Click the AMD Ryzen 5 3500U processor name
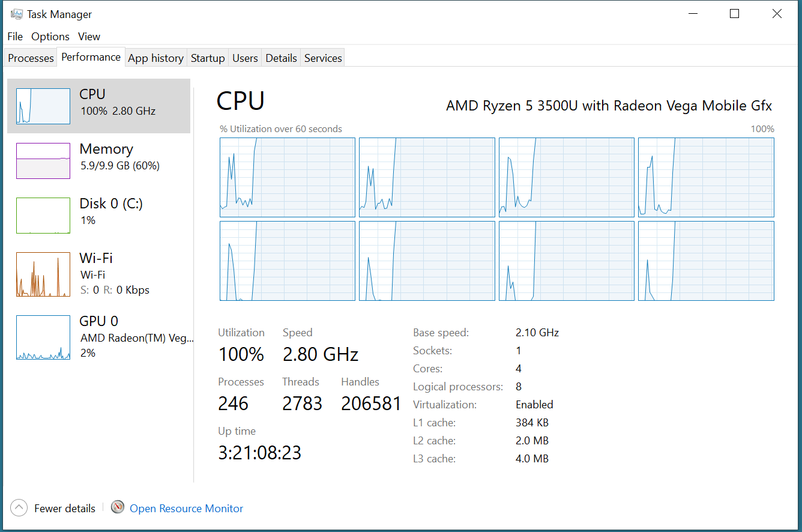The image size is (802, 532). (x=609, y=106)
